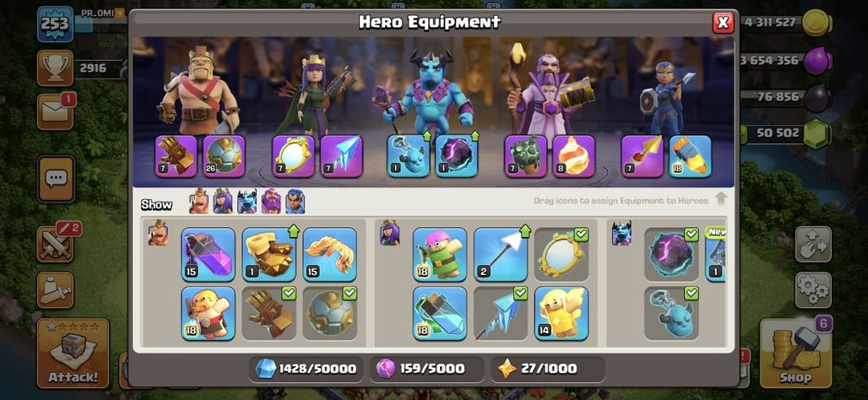Select the level 15 golden Vampstache equipment
The width and height of the screenshot is (868, 400).
(329, 255)
